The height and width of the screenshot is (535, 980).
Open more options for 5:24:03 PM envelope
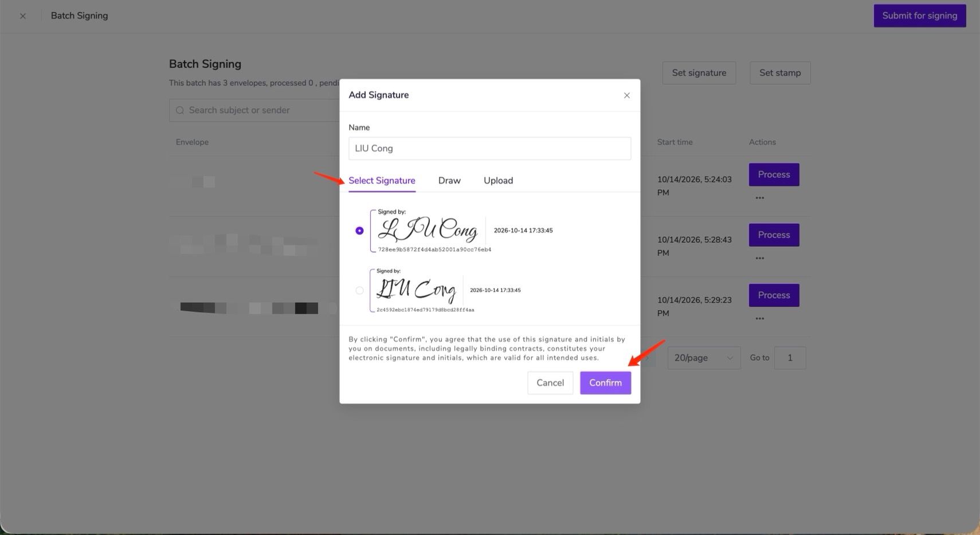(759, 198)
